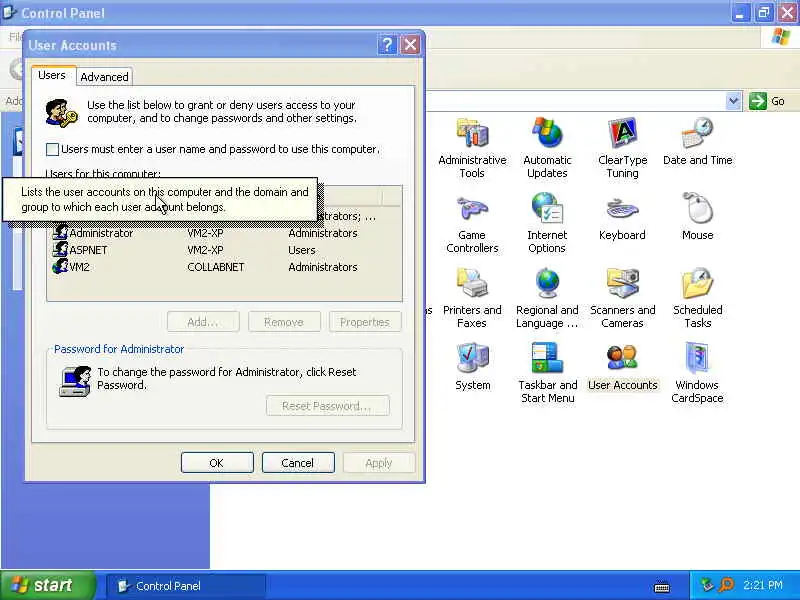Open Administrative Tools in Control Panel
This screenshot has width=800, height=600.
coord(472,147)
